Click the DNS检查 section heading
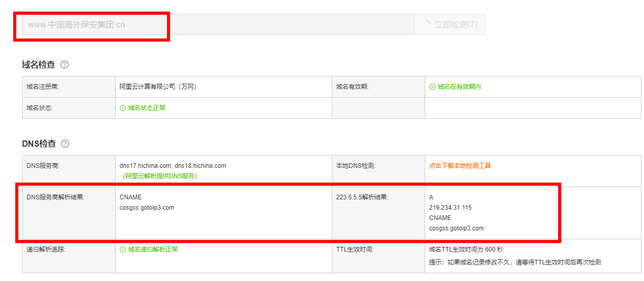This screenshot has height=281, width=644. point(39,144)
